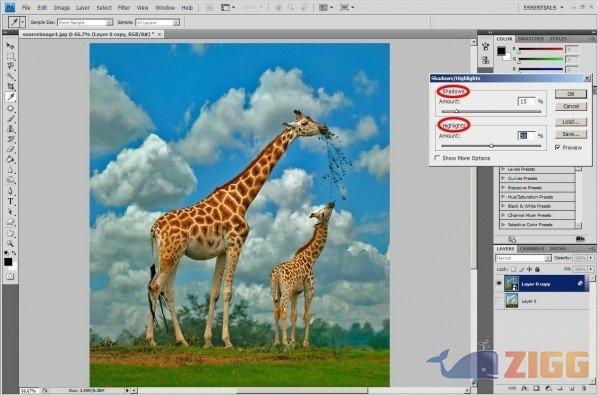The width and height of the screenshot is (598, 395).
Task: Close the source image document tab
Action: click(x=160, y=34)
